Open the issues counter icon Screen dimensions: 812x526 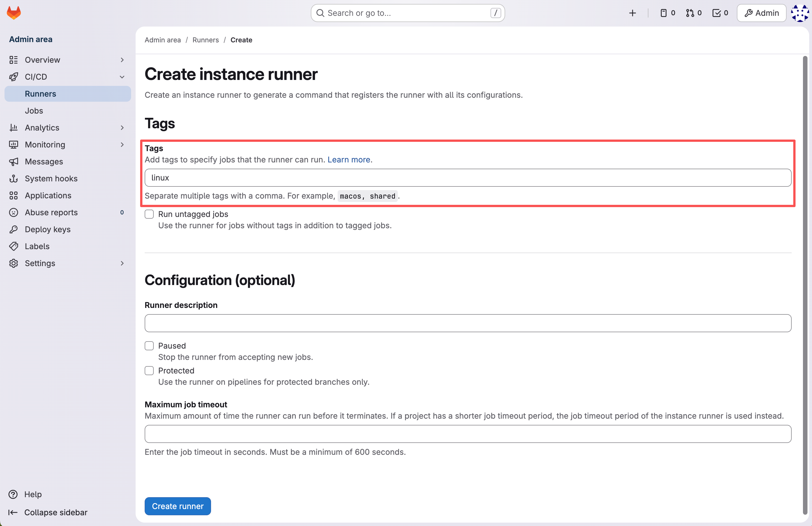click(668, 13)
